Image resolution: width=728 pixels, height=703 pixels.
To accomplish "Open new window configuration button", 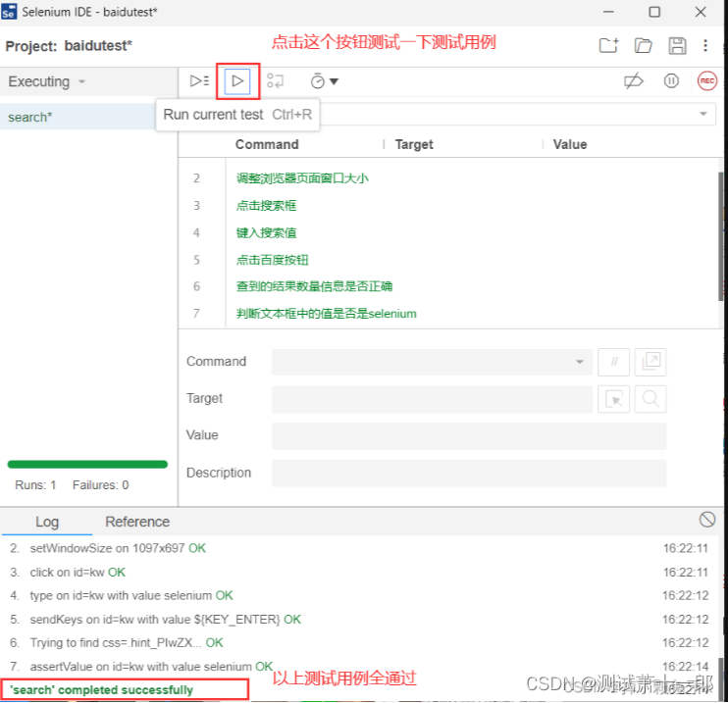I will [x=650, y=362].
